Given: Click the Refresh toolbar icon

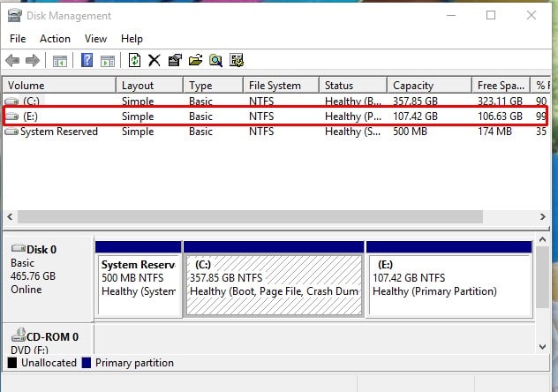Looking at the screenshot, I should pyautogui.click(x=134, y=60).
